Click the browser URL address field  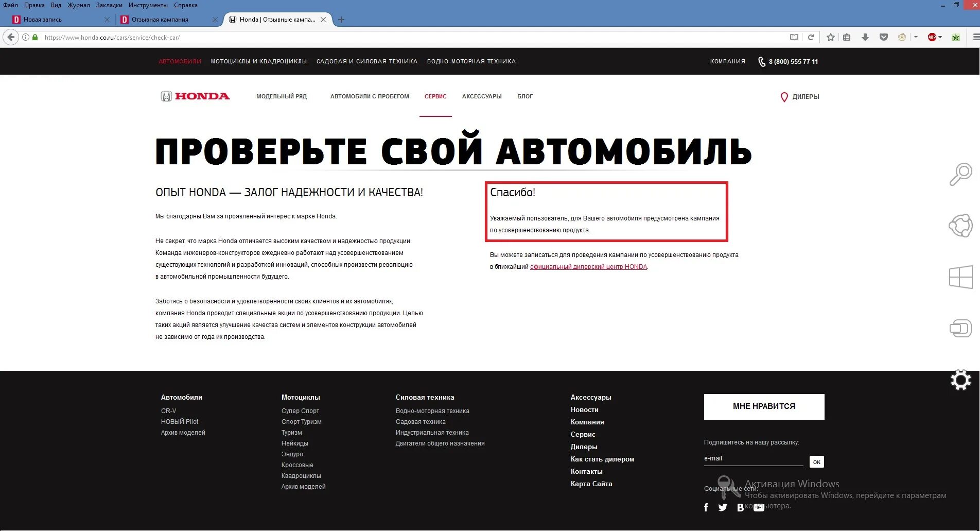click(x=412, y=37)
